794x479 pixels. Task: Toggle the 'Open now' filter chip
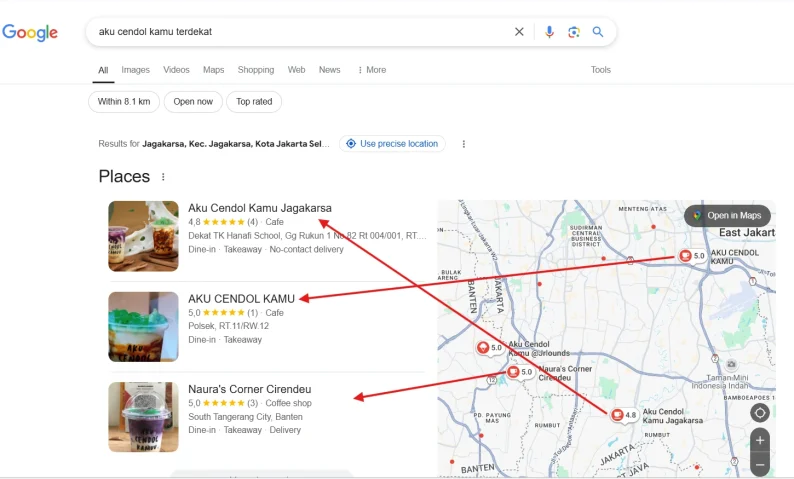coord(193,102)
